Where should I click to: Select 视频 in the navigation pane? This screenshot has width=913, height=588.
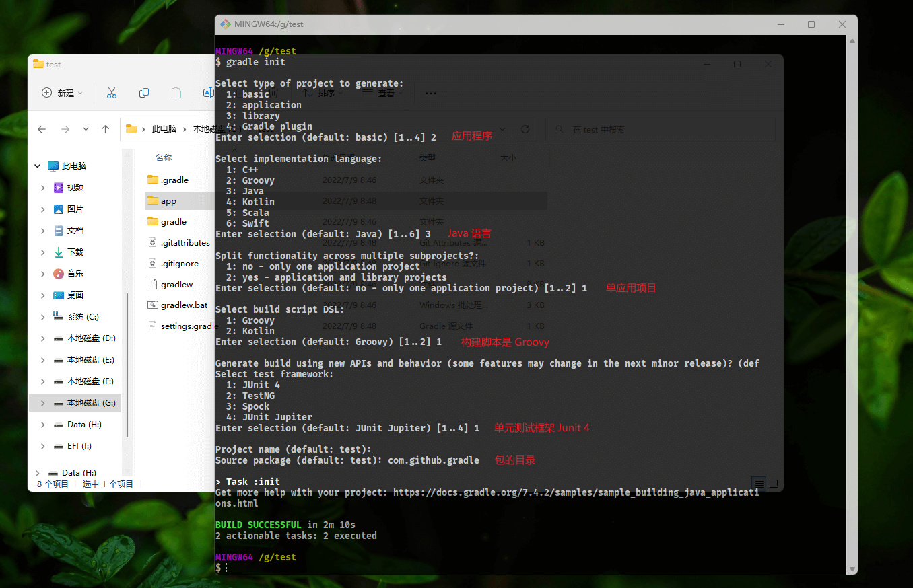(75, 188)
